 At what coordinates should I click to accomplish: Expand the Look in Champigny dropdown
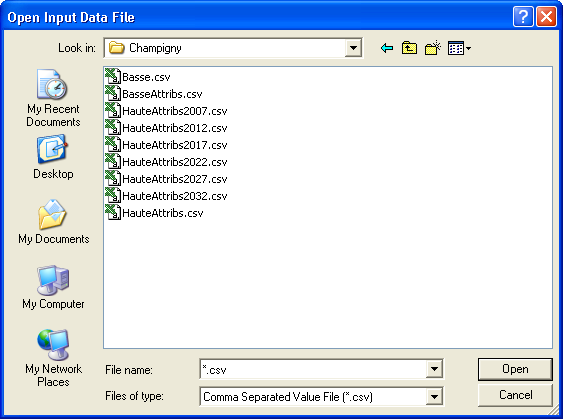point(353,48)
